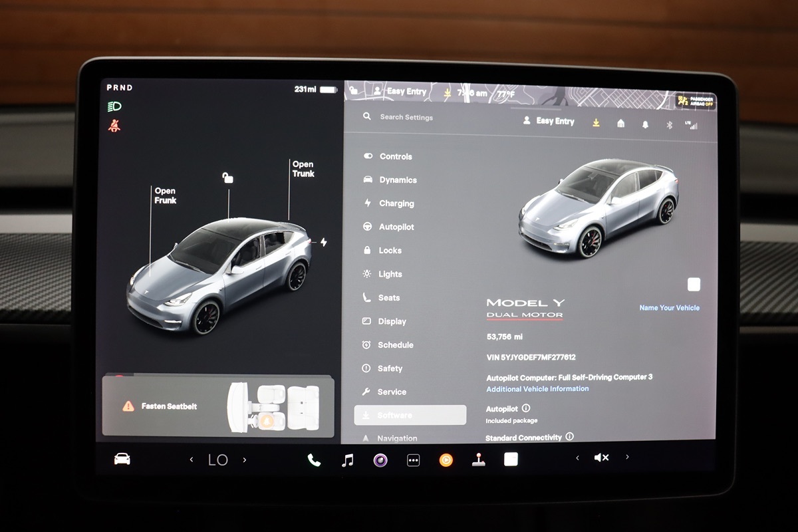Tap the LO temperature setting

tap(218, 460)
